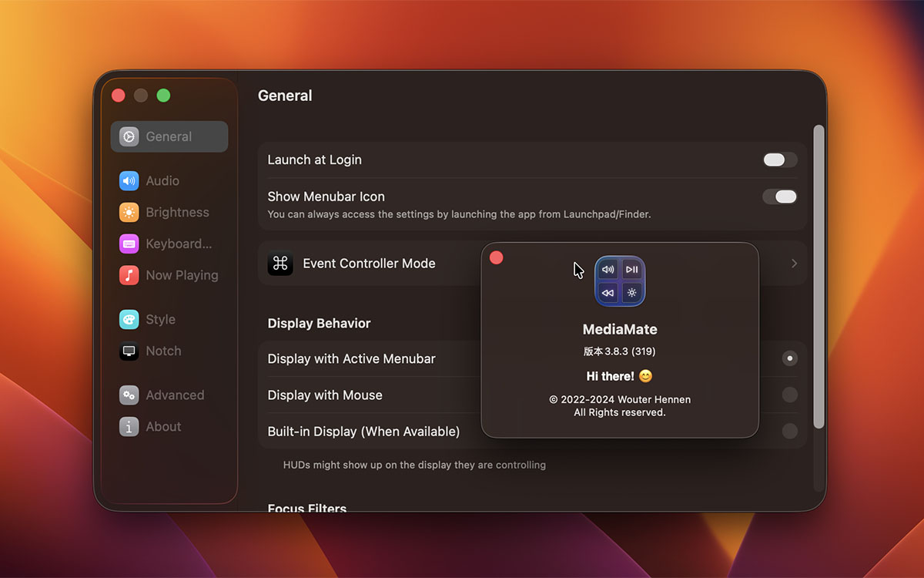Select the Notch display icon
The image size is (924, 578).
(129, 351)
